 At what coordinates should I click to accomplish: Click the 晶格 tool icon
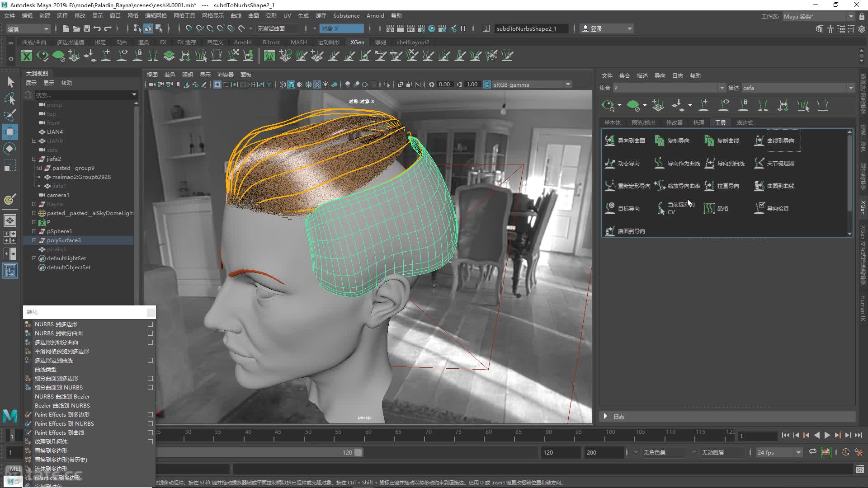point(709,208)
